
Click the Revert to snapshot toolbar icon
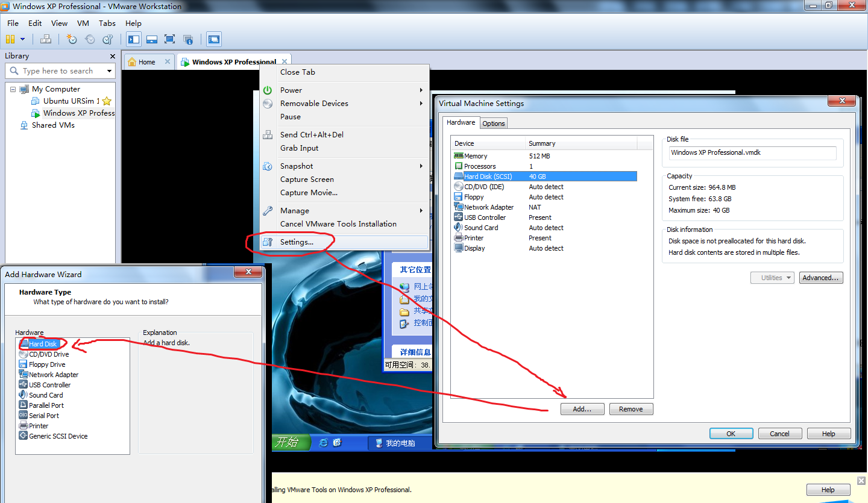90,39
